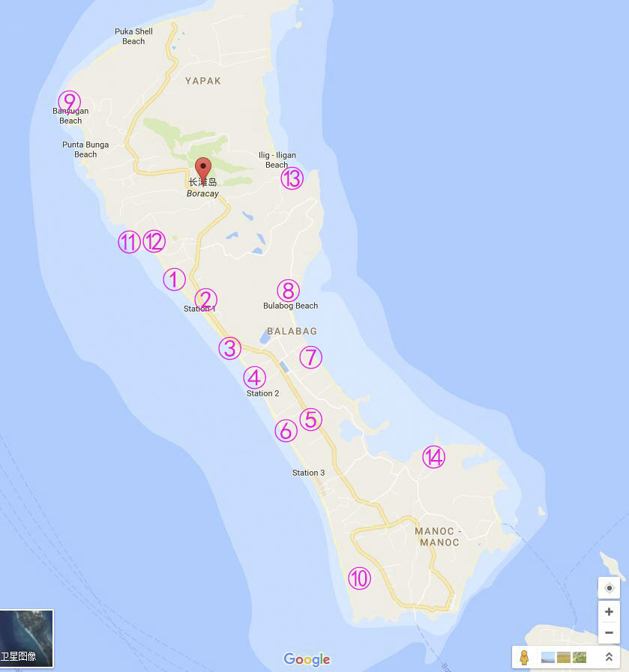This screenshot has height=672, width=629.
Task: Open the first blue sky photo thumbnail
Action: 547,657
